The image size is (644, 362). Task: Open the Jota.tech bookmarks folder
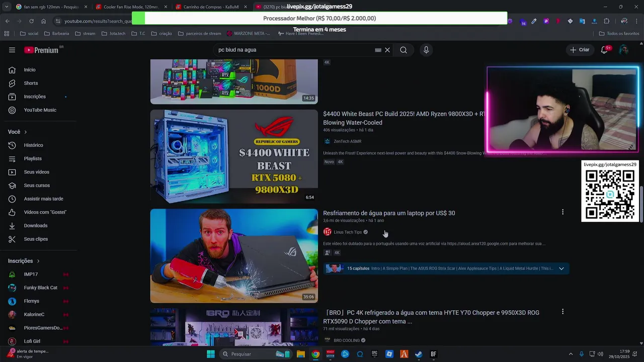point(113,34)
